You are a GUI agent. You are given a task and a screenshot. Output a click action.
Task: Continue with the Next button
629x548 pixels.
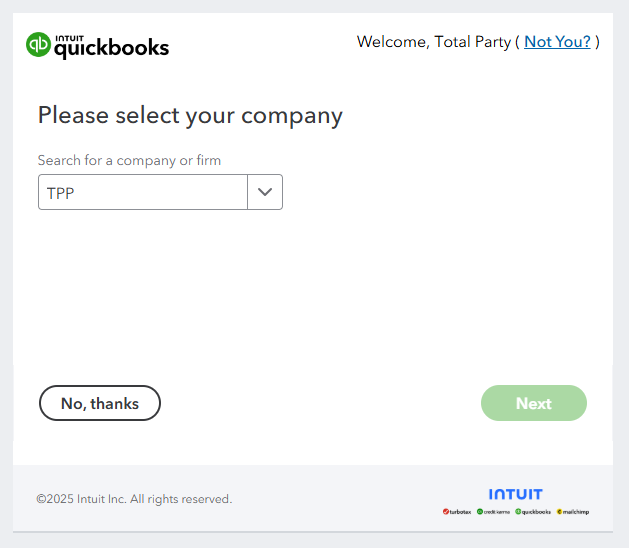[x=534, y=403]
